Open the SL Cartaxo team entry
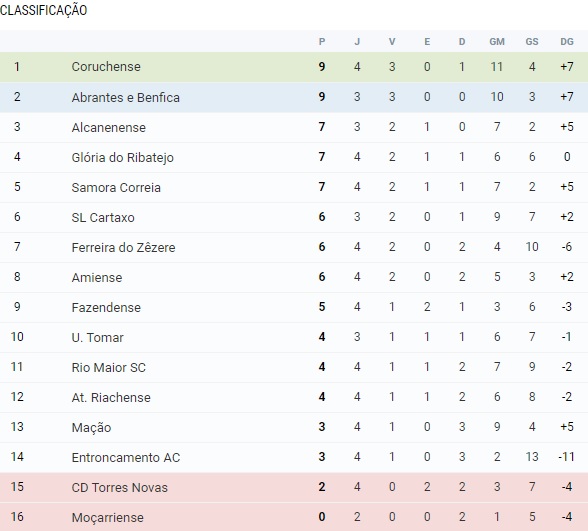 (x=103, y=218)
